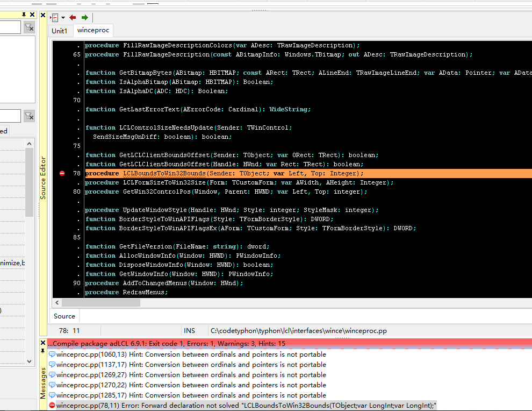
Task: Select the winceproc editor tab
Action: pyautogui.click(x=93, y=30)
